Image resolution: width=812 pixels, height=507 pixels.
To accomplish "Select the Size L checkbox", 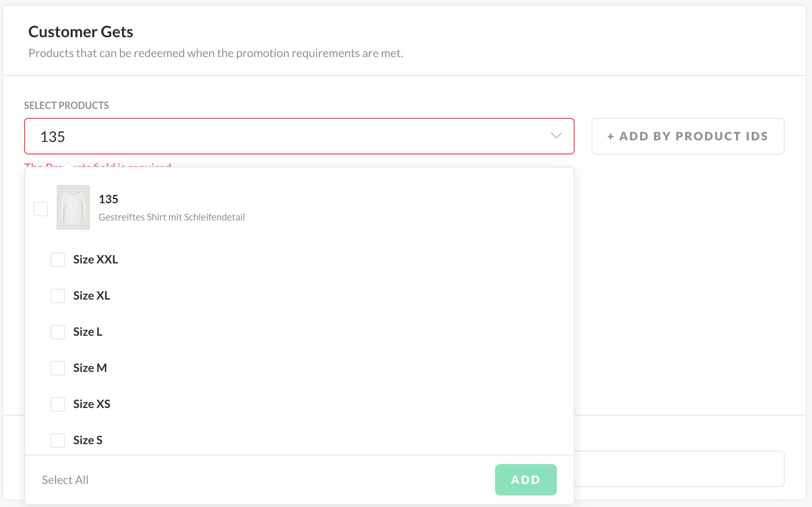I will (58, 332).
